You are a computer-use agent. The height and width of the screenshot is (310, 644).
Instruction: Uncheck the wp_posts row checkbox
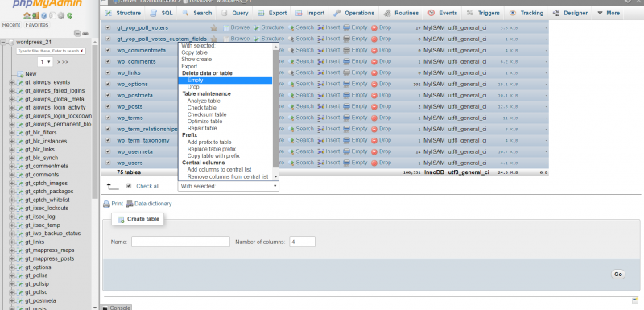coord(108,106)
